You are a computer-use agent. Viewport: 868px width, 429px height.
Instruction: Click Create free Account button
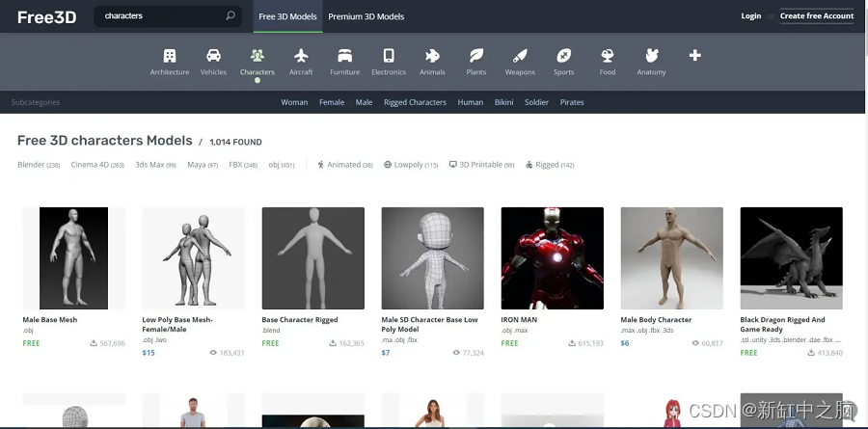817,16
